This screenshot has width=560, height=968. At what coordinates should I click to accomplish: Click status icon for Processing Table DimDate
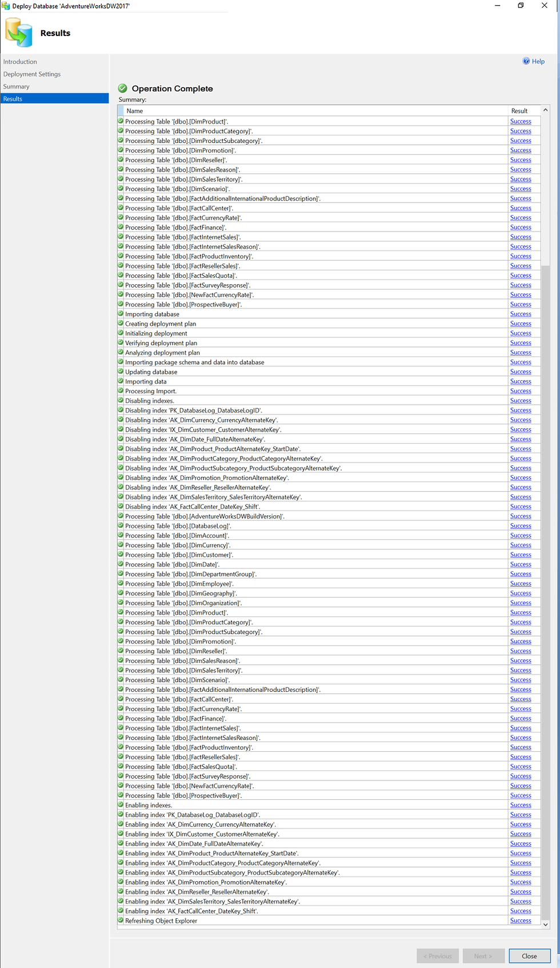121,564
